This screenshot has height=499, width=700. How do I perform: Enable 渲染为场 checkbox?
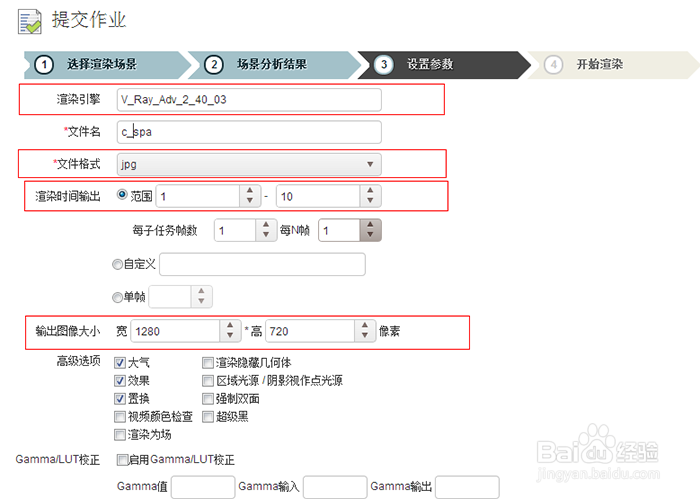[x=120, y=435]
